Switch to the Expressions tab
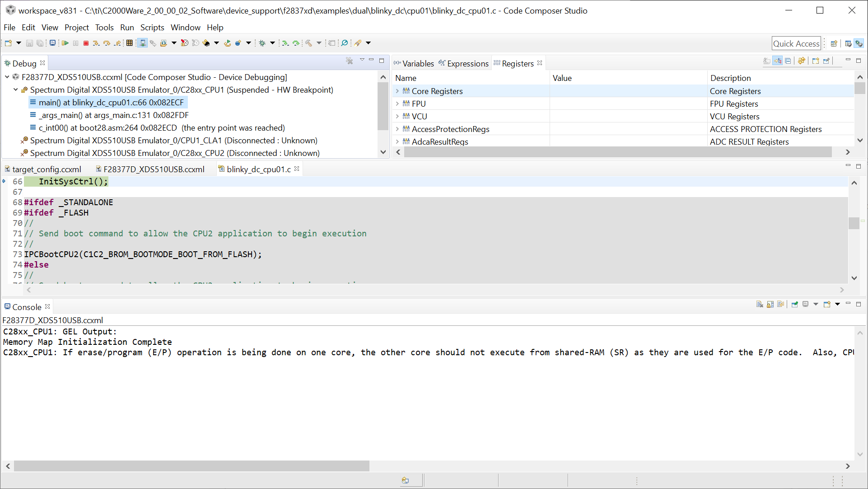Image resolution: width=868 pixels, height=489 pixels. coord(464,63)
